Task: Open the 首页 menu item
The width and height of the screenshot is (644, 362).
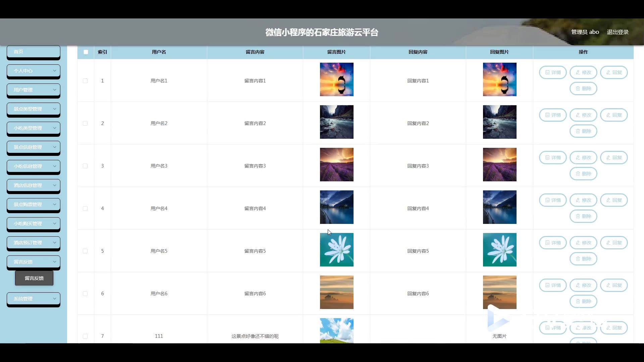Action: pyautogui.click(x=34, y=52)
